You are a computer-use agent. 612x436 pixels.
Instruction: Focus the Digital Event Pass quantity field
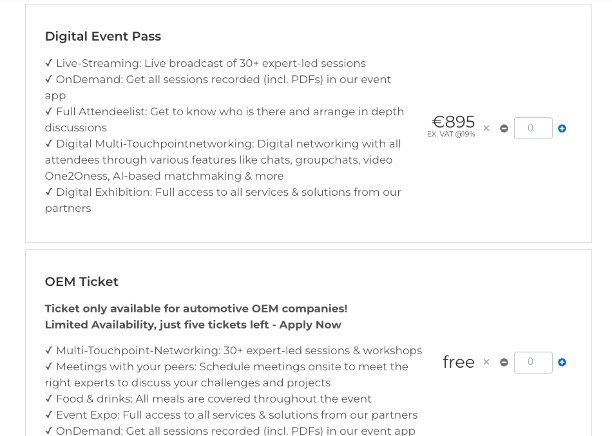point(533,128)
